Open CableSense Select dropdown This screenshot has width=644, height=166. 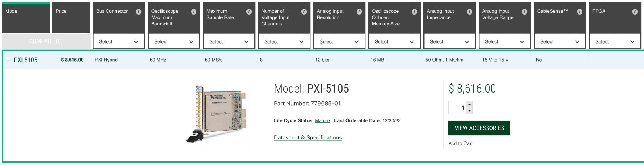(559, 41)
